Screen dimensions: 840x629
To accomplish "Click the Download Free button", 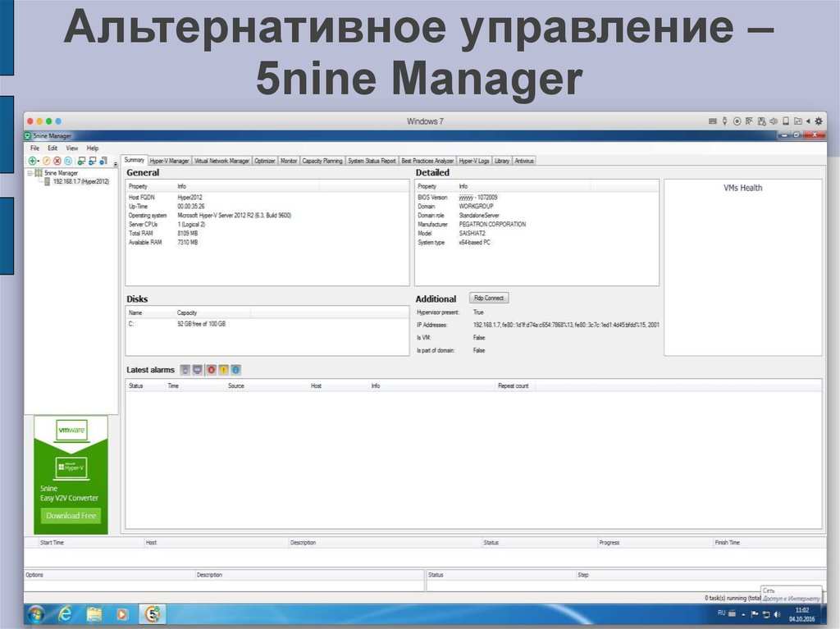I will click(71, 516).
